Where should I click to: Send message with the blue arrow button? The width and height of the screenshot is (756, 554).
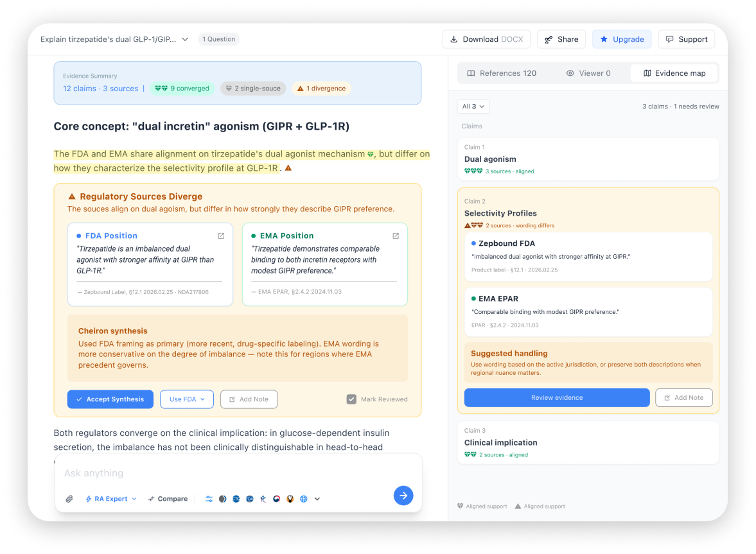pos(403,495)
